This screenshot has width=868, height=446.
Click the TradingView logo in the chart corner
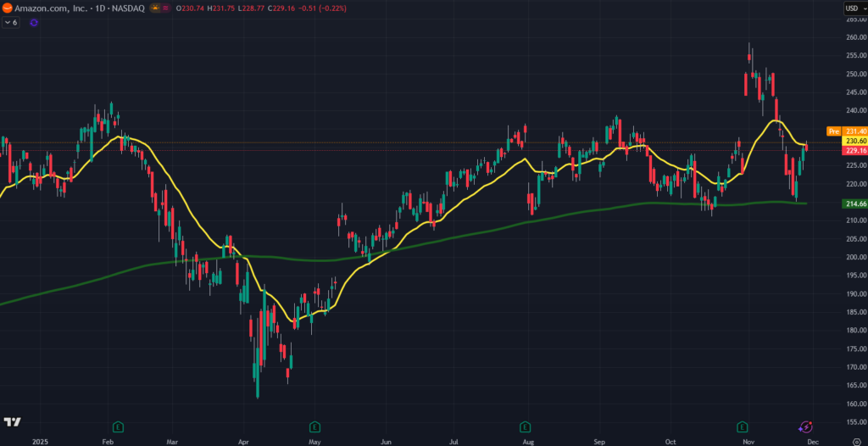(x=12, y=421)
